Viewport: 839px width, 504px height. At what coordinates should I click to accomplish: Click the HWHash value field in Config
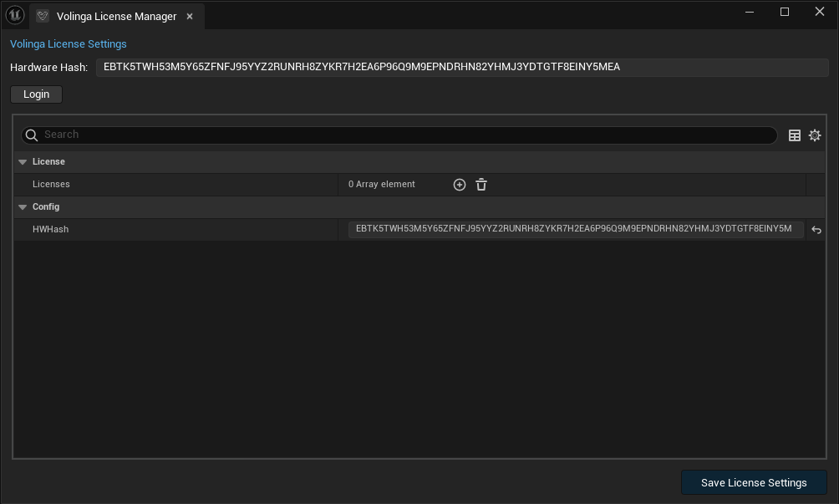tap(575, 229)
